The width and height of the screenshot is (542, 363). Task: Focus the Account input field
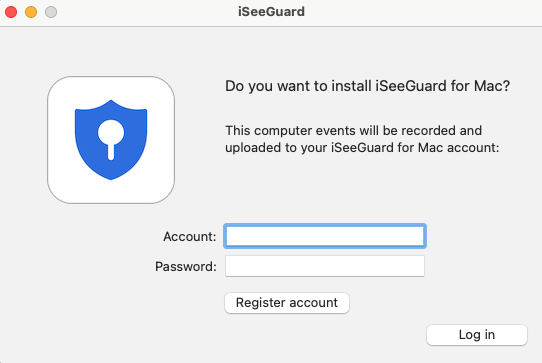click(x=325, y=236)
